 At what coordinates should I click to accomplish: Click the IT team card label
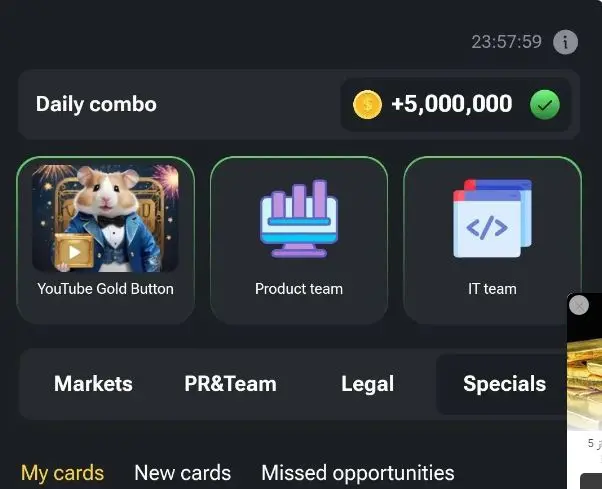coord(492,289)
